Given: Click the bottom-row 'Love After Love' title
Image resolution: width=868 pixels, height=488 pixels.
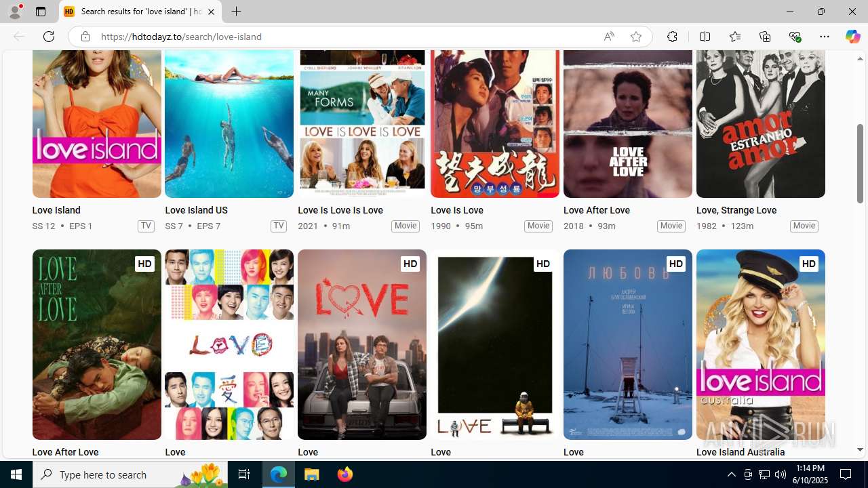Looking at the screenshot, I should [65, 452].
